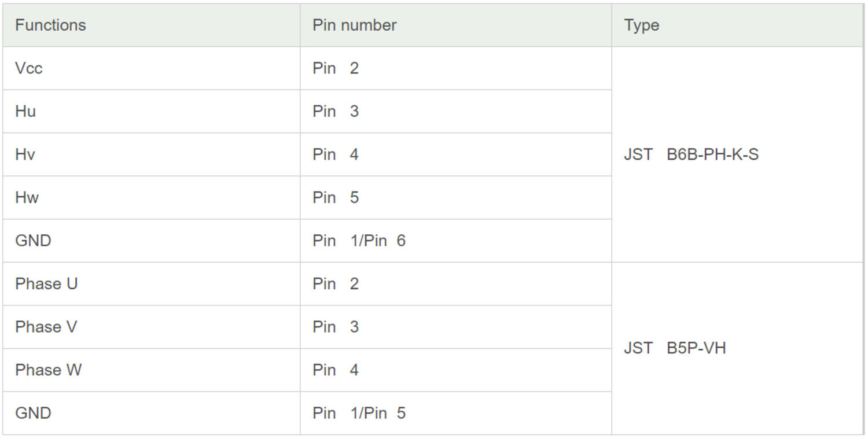Select Pin 2 in the Phase U row
The image size is (868, 439).
[336, 283]
